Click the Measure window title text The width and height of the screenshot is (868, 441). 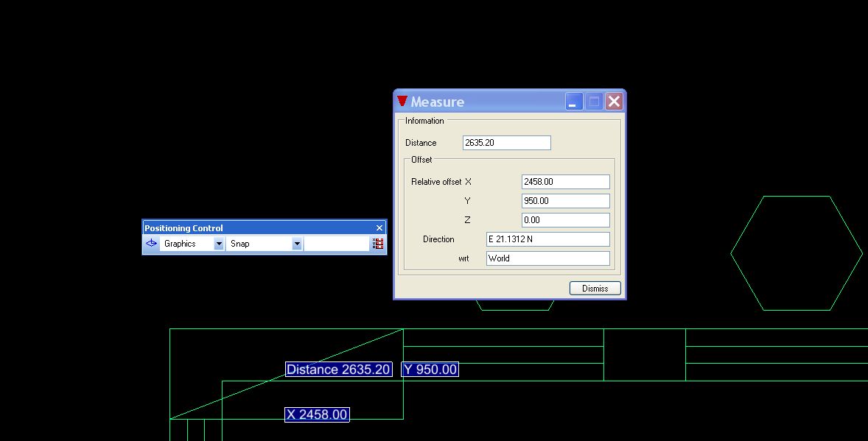[438, 102]
